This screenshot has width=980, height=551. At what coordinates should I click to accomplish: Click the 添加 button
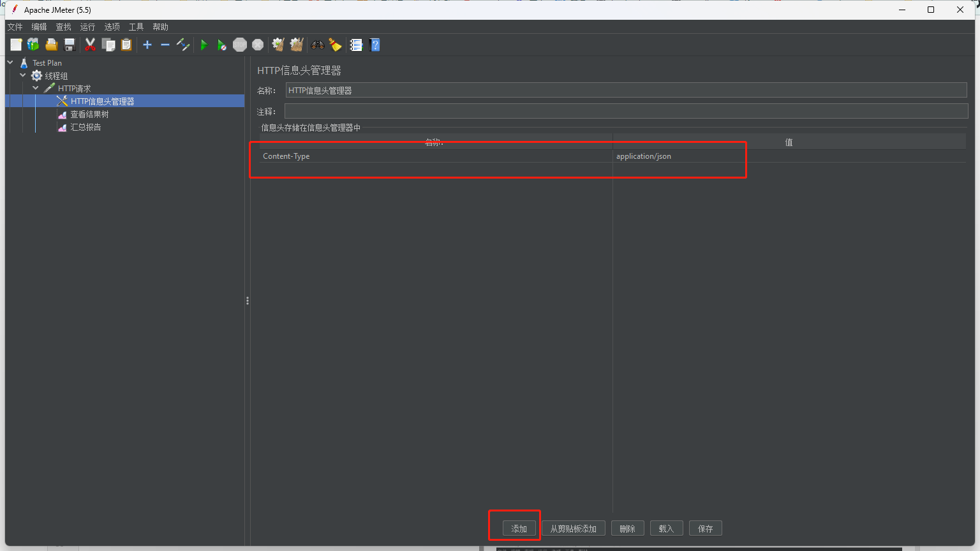click(519, 529)
